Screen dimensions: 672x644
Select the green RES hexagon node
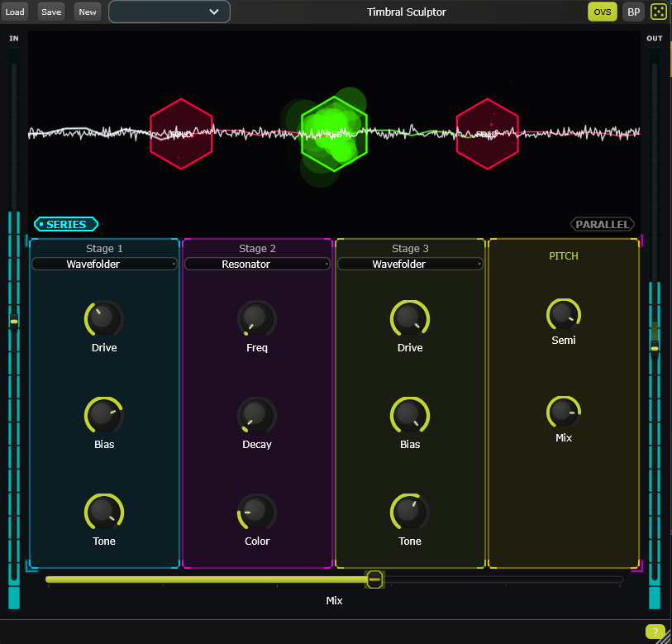coord(334,133)
